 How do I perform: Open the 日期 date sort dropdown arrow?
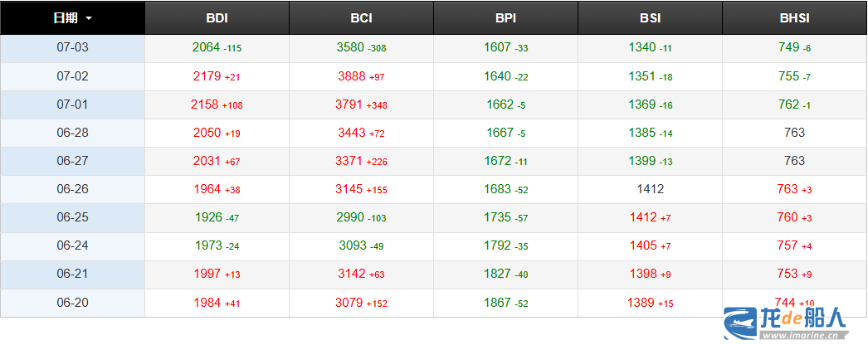tap(89, 17)
